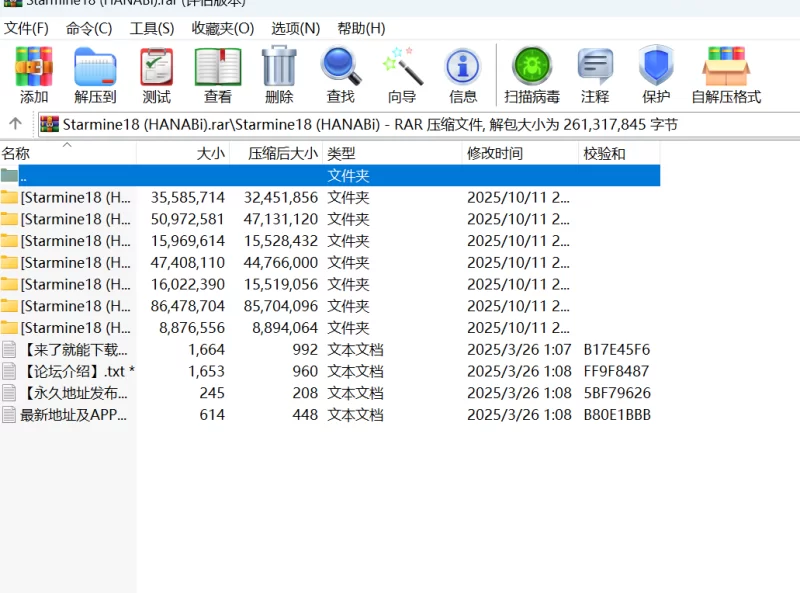
Task: Open the 注释 (Comment) toolbar icon
Action: coord(595,67)
